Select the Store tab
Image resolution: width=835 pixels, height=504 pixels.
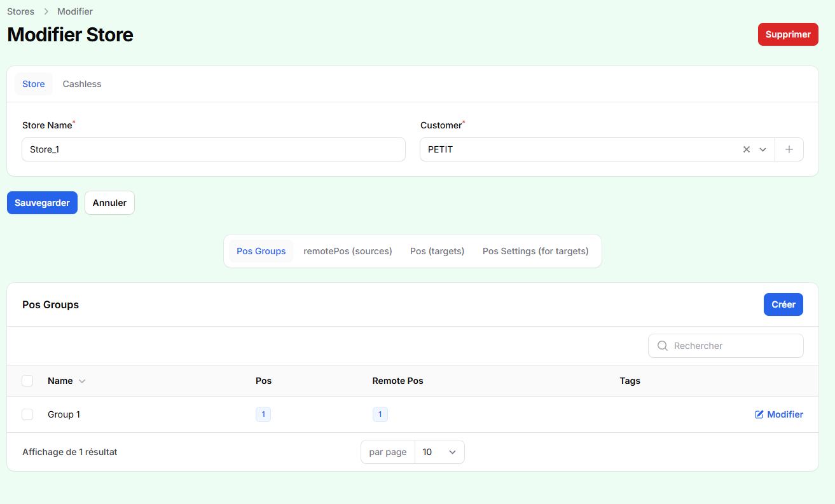pos(34,84)
